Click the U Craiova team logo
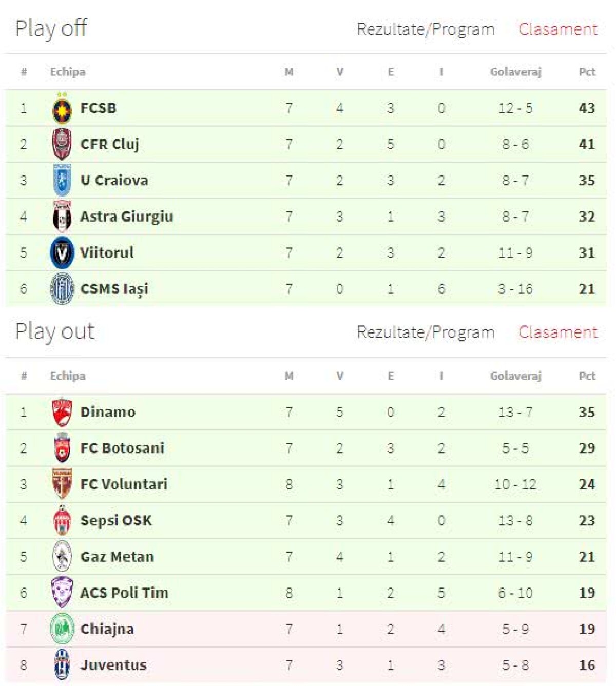The image size is (616, 686). [x=62, y=181]
